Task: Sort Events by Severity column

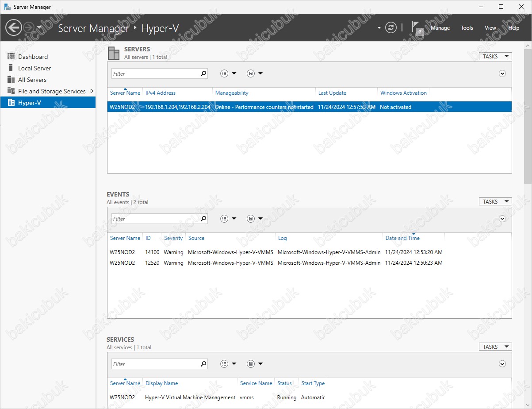Action: pos(173,238)
